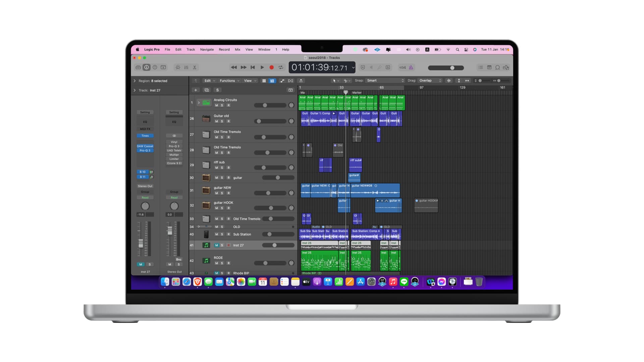This screenshot has width=644, height=362.
Task: Click the Scissors editors button
Action: pos(195,67)
